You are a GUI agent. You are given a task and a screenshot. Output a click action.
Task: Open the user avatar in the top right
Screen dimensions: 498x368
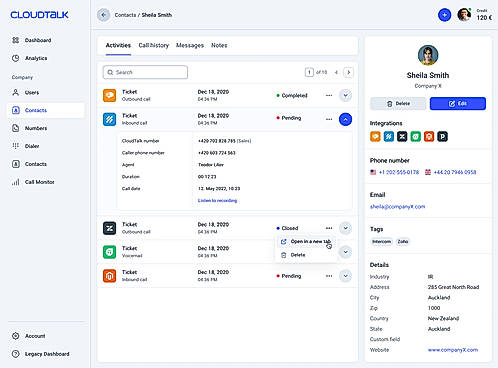pyautogui.click(x=464, y=15)
